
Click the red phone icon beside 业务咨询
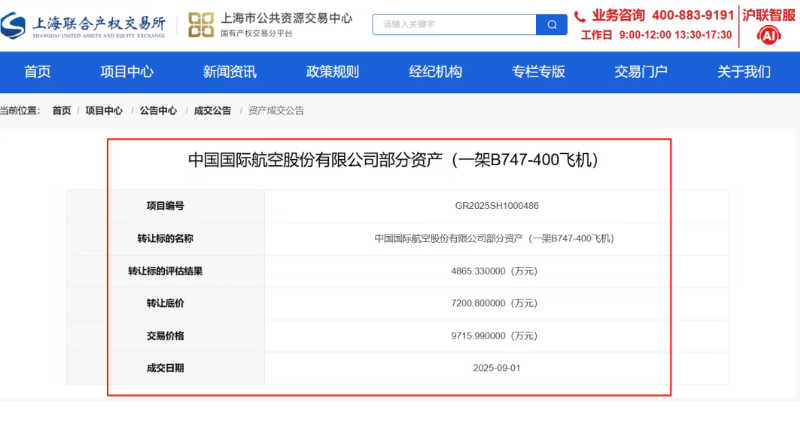(x=580, y=16)
